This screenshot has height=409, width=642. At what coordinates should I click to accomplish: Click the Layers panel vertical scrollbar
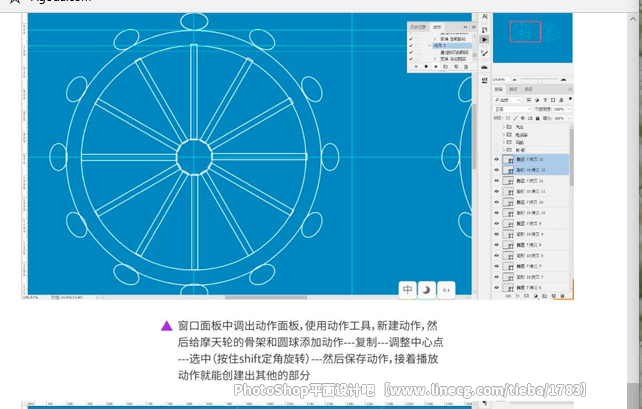pos(572,158)
